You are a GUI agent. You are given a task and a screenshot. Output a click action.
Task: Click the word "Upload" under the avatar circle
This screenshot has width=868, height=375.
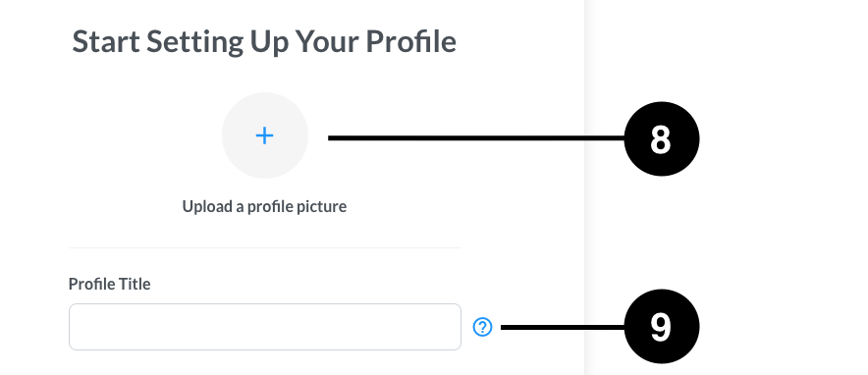click(x=206, y=207)
